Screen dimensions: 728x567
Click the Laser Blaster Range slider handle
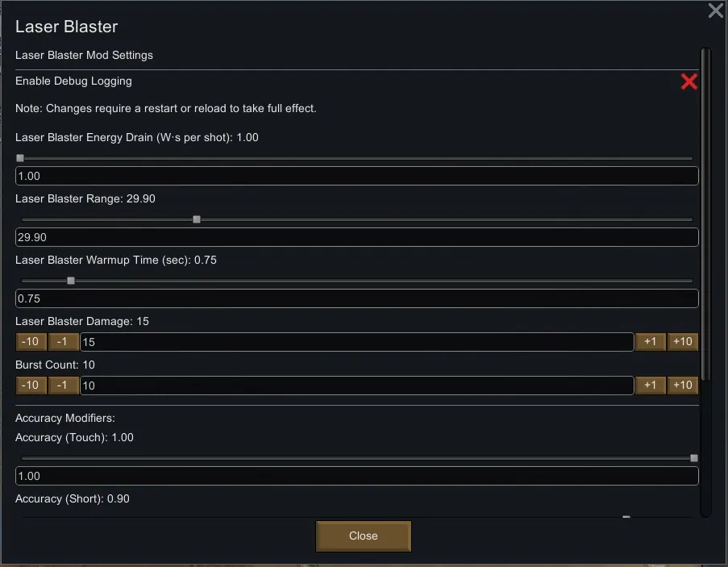(197, 219)
